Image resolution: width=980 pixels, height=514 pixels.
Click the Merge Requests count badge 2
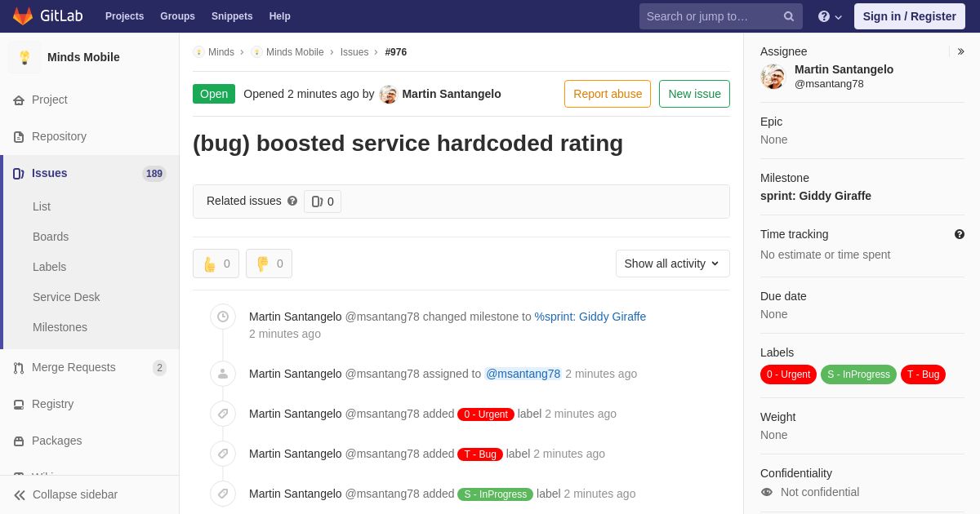coord(159,368)
